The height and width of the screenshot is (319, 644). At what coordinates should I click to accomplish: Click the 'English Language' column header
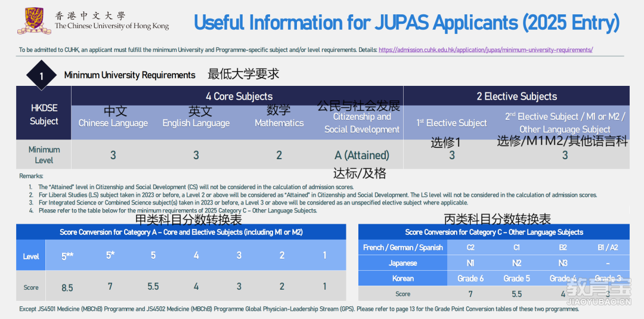tap(196, 123)
